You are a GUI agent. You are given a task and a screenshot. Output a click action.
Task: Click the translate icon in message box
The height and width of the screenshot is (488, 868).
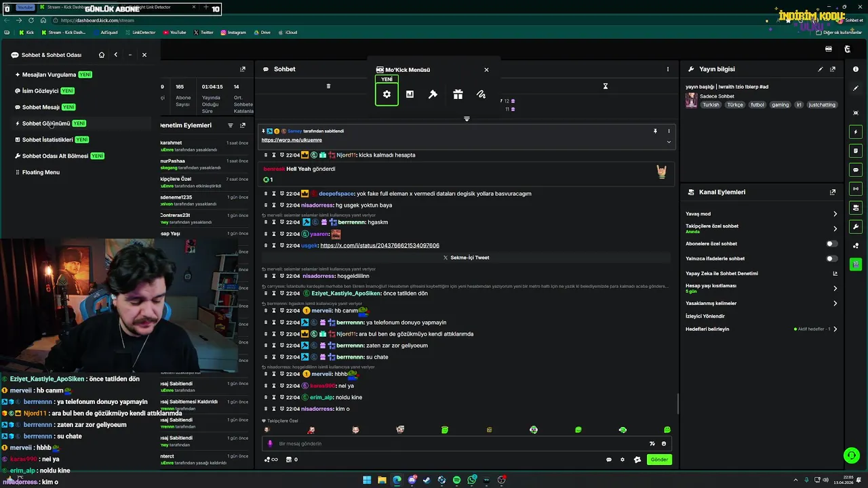coord(652,443)
